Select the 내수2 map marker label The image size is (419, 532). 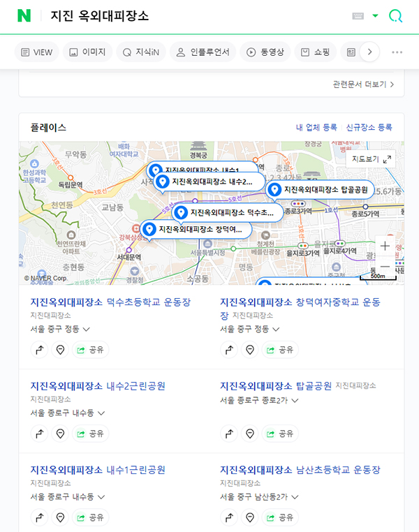click(x=209, y=182)
